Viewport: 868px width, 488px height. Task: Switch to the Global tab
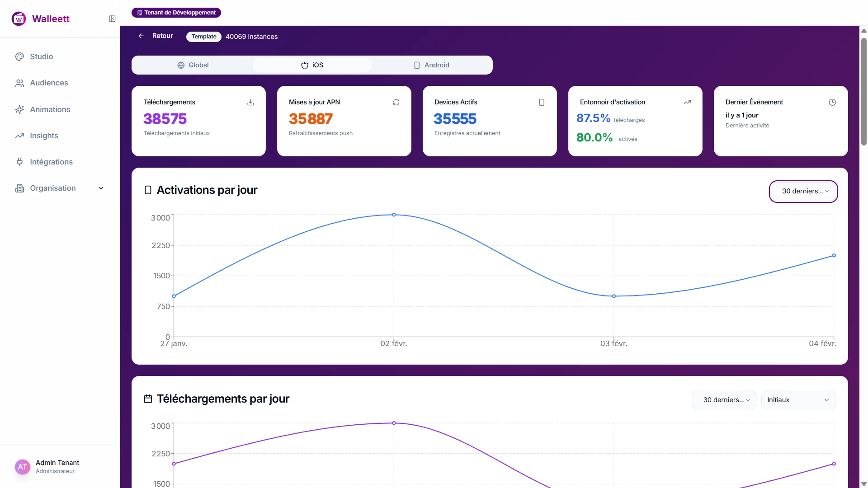[x=193, y=65]
